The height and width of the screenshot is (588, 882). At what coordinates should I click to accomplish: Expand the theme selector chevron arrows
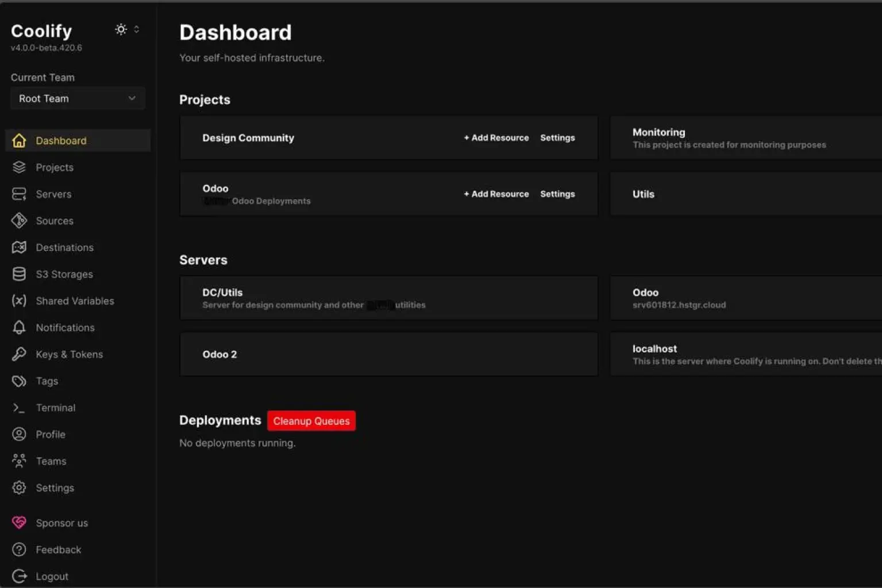(x=137, y=29)
